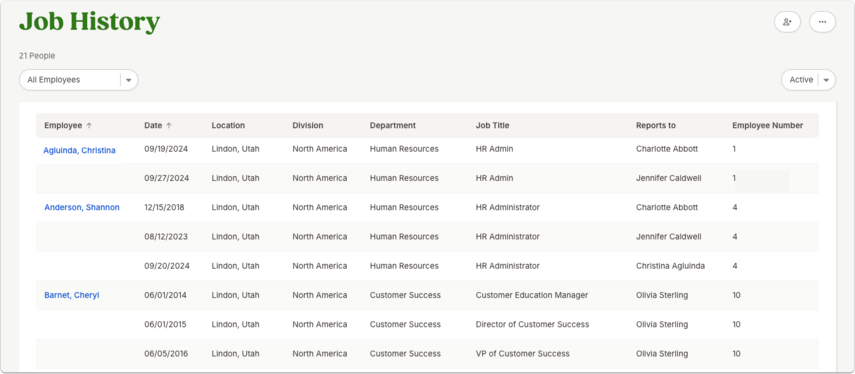
Task: Select the date 09/20/2024
Action: [166, 266]
